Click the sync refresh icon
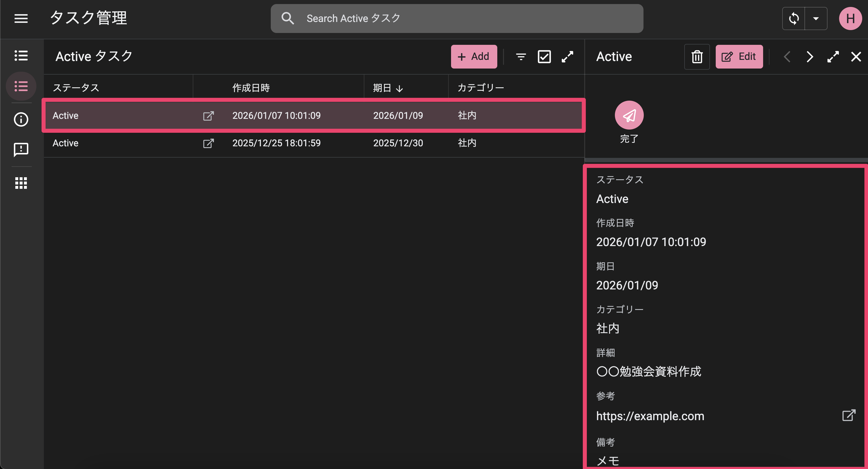The image size is (868, 469). [793, 19]
